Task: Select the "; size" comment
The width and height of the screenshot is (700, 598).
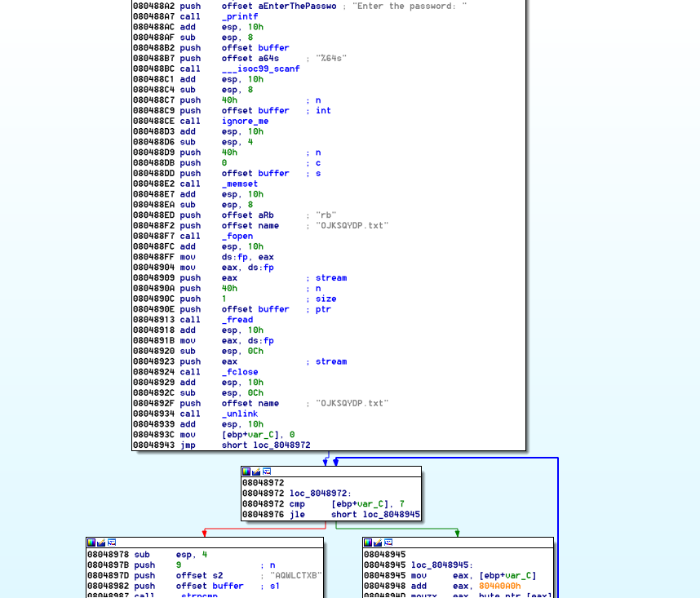Action: (321, 299)
